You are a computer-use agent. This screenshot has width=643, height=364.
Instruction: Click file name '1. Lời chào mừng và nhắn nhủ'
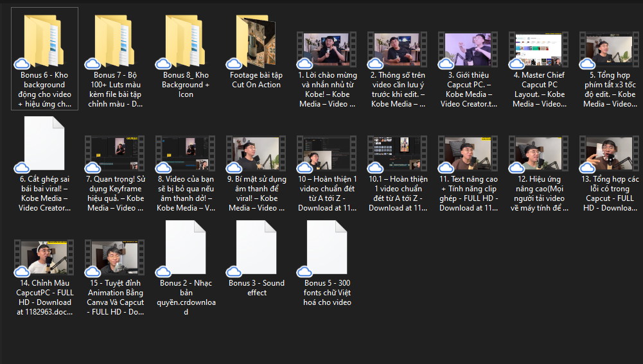(x=327, y=89)
